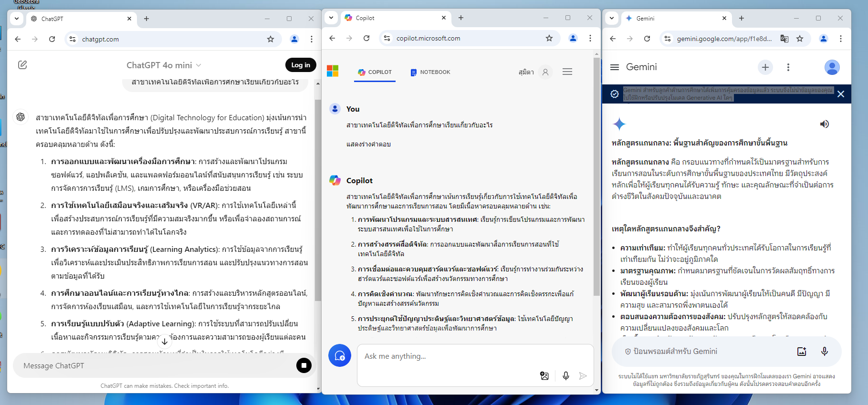Click the Gemini microphone icon
The width and height of the screenshot is (868, 405).
tap(824, 352)
